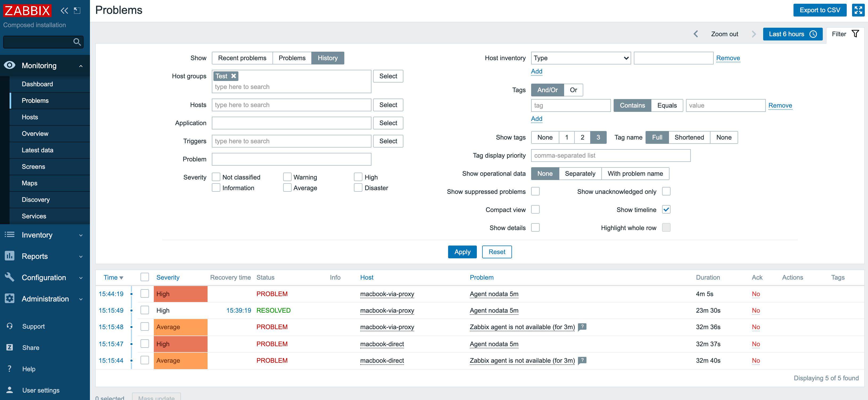Click Select next to Host groups
The width and height of the screenshot is (868, 400).
pyautogui.click(x=388, y=76)
